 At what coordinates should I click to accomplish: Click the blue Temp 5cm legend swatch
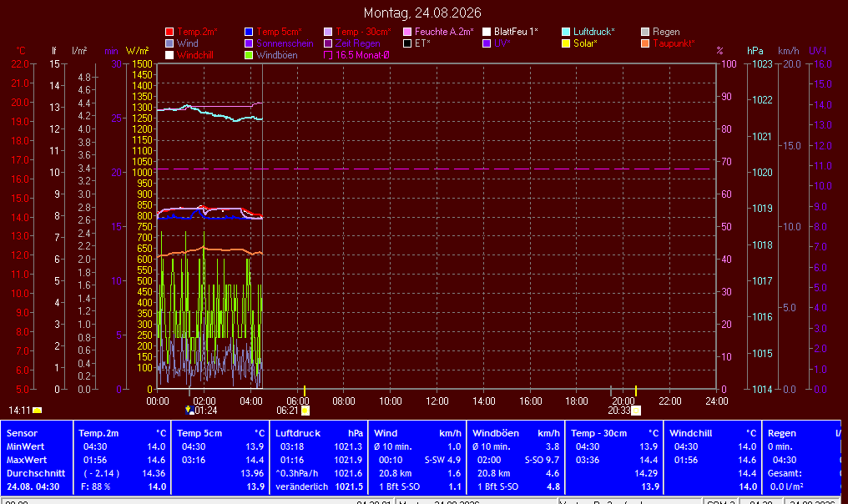249,32
